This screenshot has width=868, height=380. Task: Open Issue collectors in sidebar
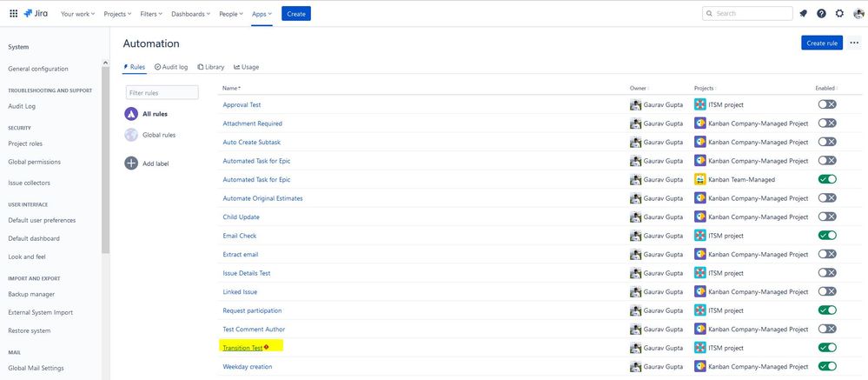[x=29, y=183]
